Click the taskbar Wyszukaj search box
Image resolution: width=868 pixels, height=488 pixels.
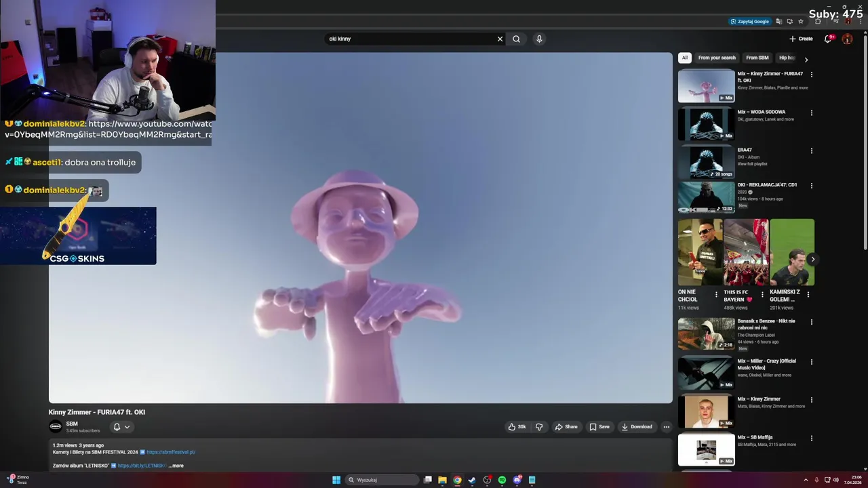[x=382, y=480]
